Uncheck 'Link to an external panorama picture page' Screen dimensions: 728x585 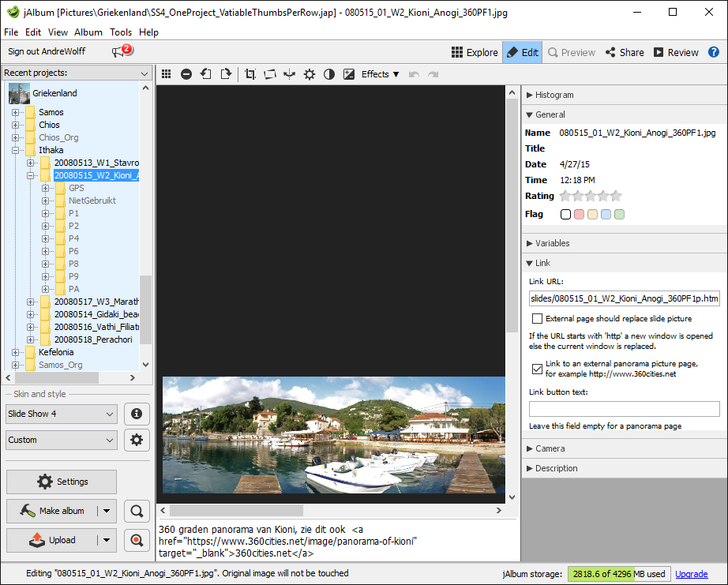537,369
